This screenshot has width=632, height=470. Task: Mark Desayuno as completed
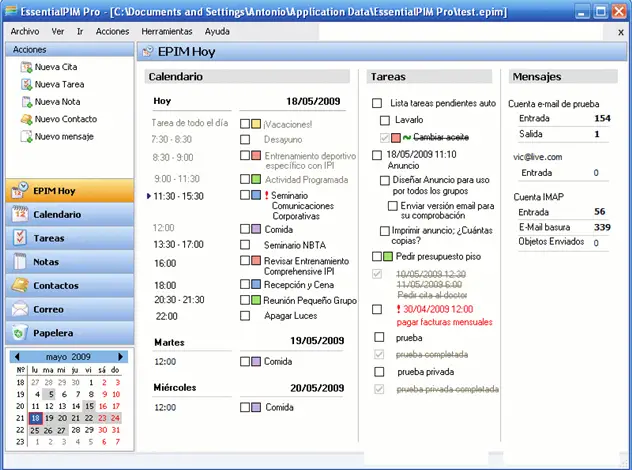245,139
